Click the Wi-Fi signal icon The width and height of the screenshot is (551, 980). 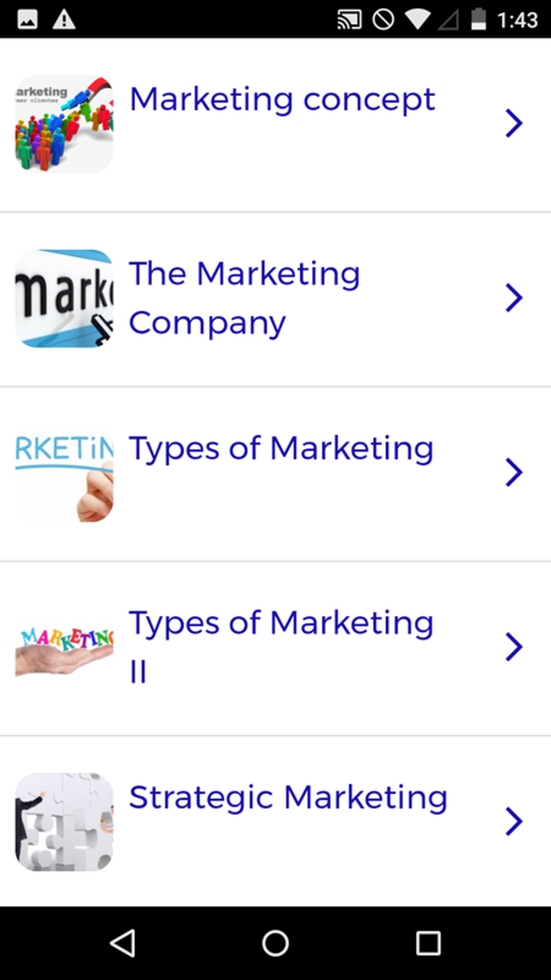coord(418,19)
